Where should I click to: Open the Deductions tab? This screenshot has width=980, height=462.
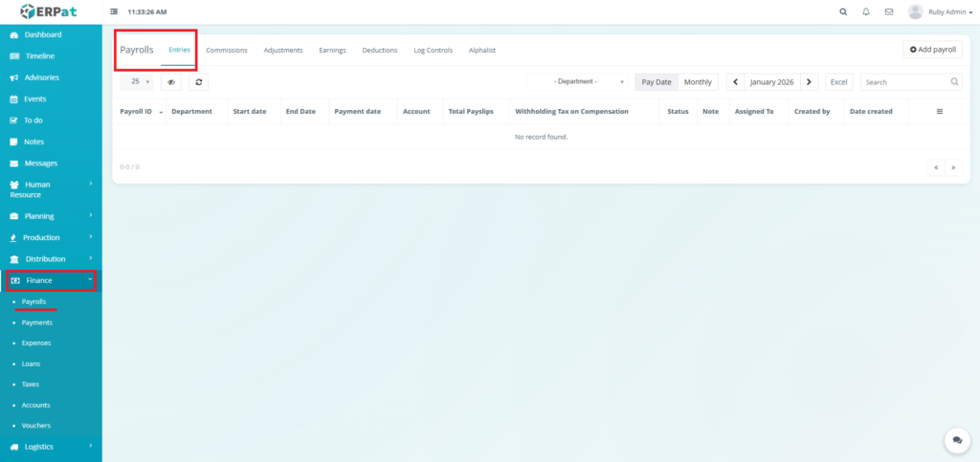point(380,50)
